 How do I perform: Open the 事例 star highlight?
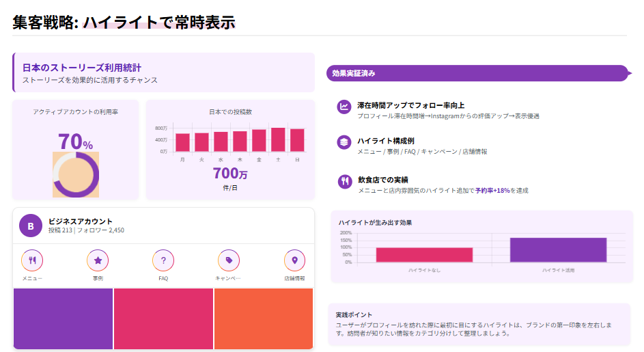pyautogui.click(x=98, y=260)
